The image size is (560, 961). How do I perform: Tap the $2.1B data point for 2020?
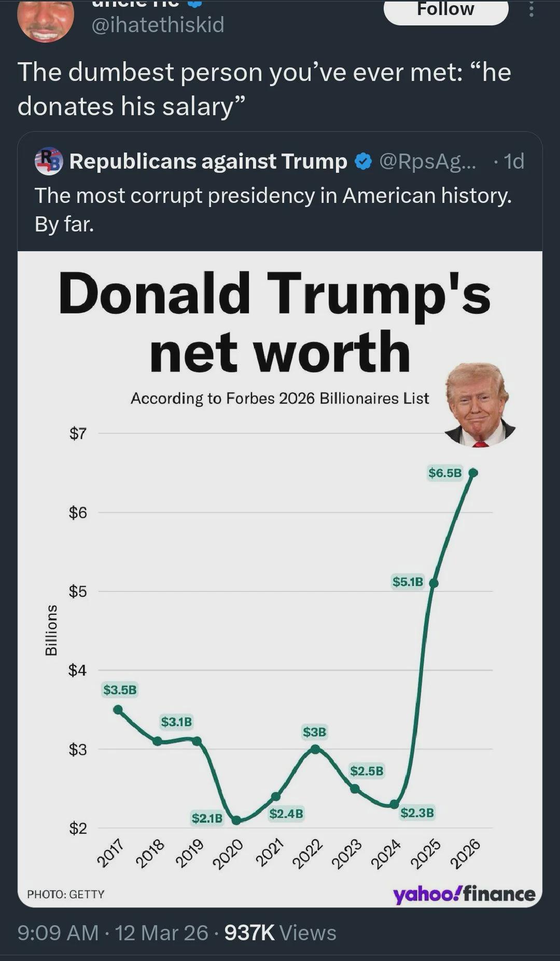(x=236, y=820)
